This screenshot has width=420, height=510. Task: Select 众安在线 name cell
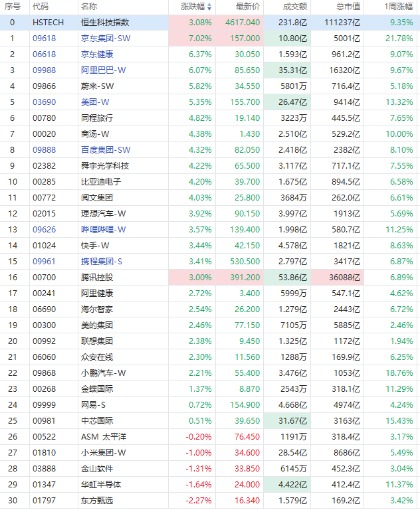[x=97, y=357]
